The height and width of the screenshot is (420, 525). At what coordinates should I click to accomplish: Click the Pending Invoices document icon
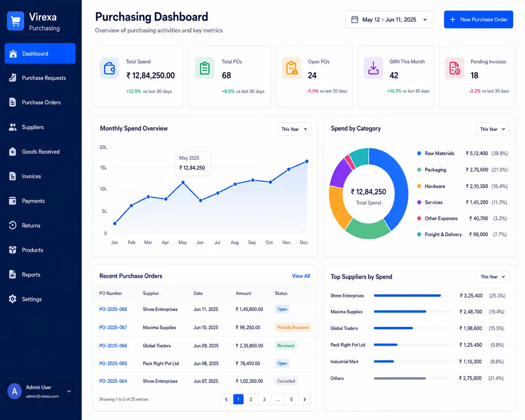pos(455,68)
